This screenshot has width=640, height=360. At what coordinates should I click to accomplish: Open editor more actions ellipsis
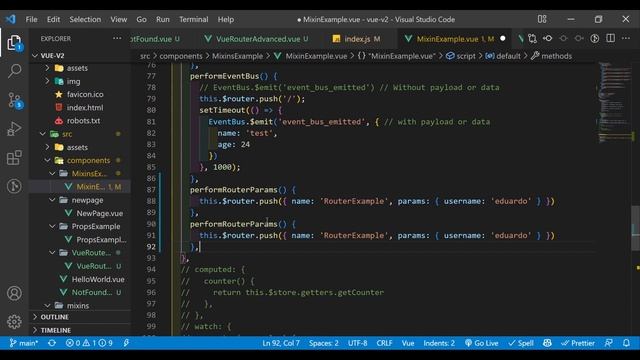coord(626,38)
